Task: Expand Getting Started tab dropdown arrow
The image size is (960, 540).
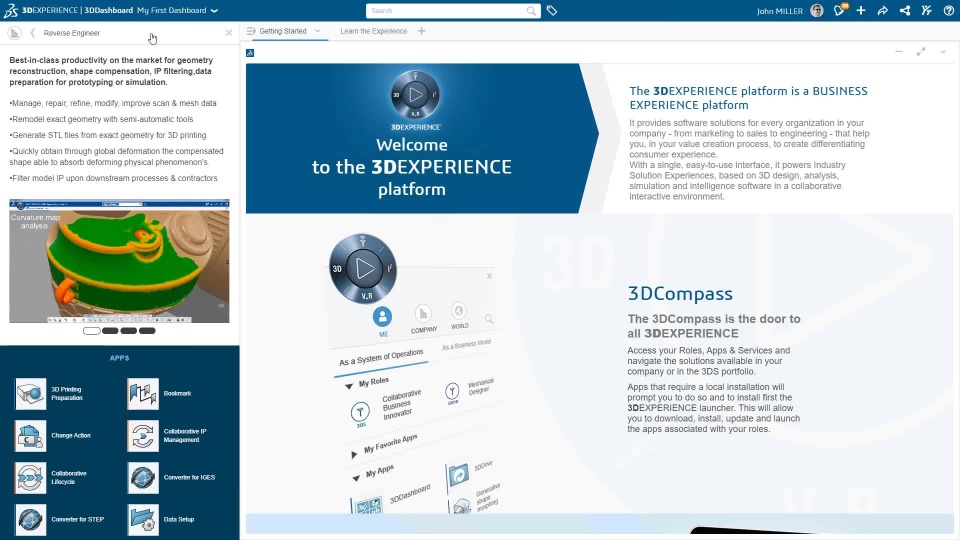Action: click(318, 31)
